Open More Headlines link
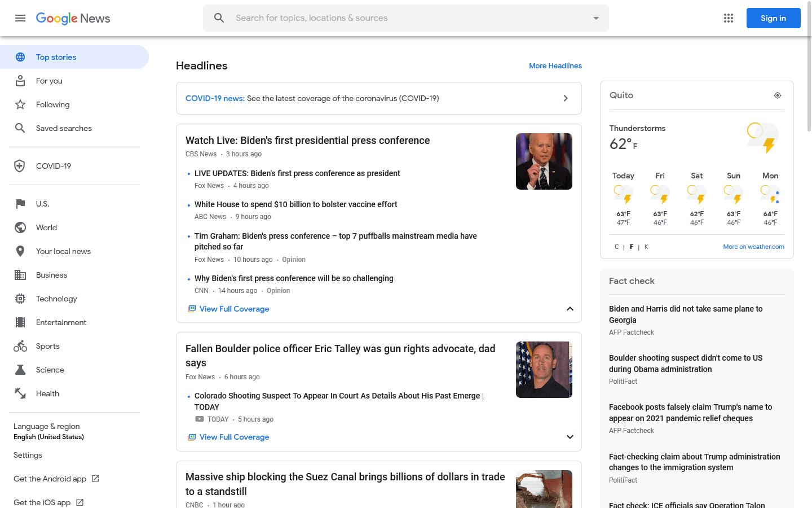 click(x=555, y=65)
